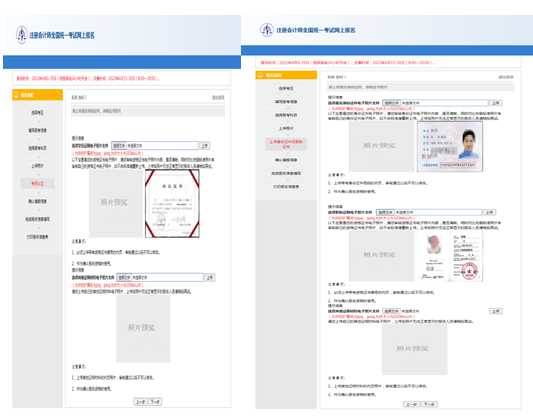Screen dimensions: 533x416
Task: Click the orange 报名流程 header icon on the left page
Action: click(x=16, y=95)
